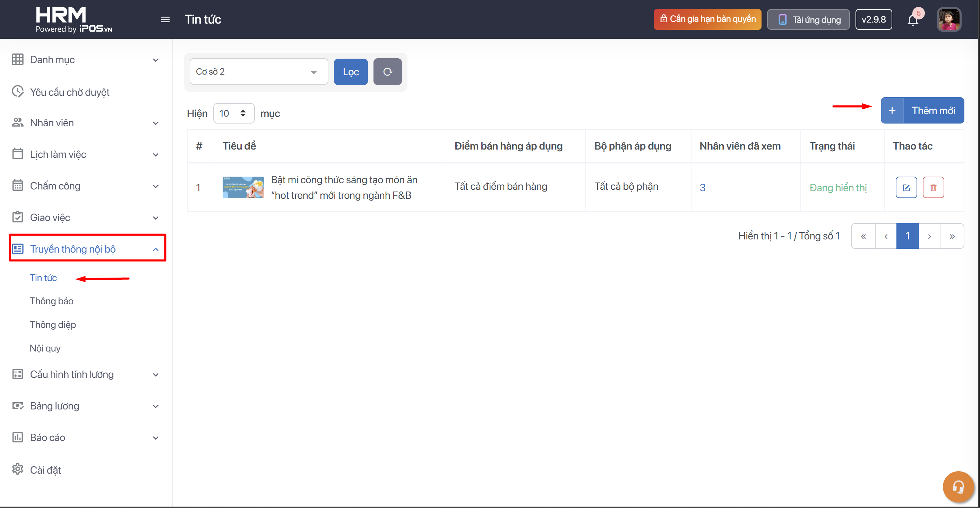Click the refresh filter icon button
This screenshot has height=508, width=980.
387,71
